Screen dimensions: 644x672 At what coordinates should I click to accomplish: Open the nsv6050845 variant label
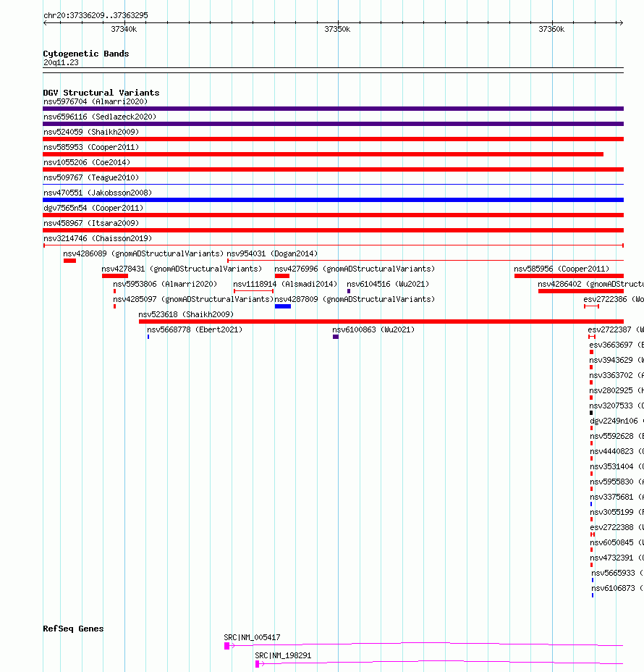click(x=617, y=542)
